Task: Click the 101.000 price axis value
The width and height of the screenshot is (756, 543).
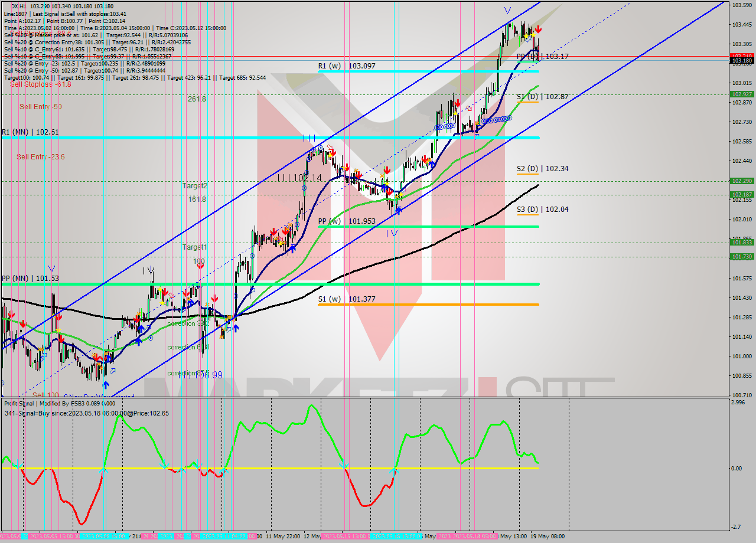Action: point(742,356)
